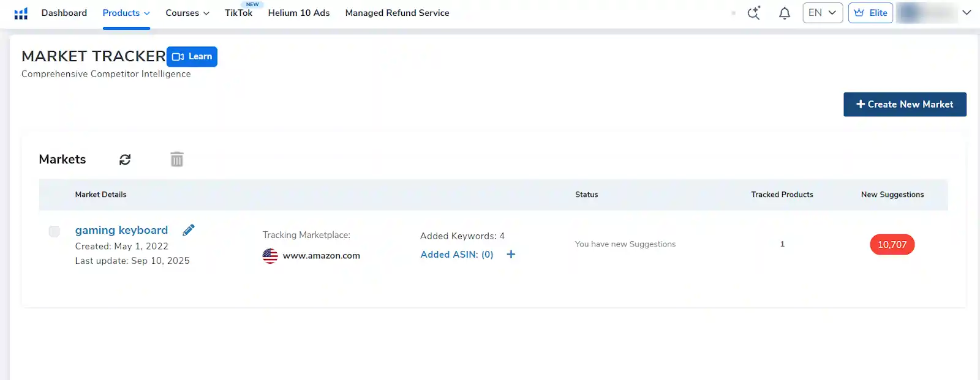Expand the Products dropdown menu
The width and height of the screenshot is (980, 380).
[126, 13]
